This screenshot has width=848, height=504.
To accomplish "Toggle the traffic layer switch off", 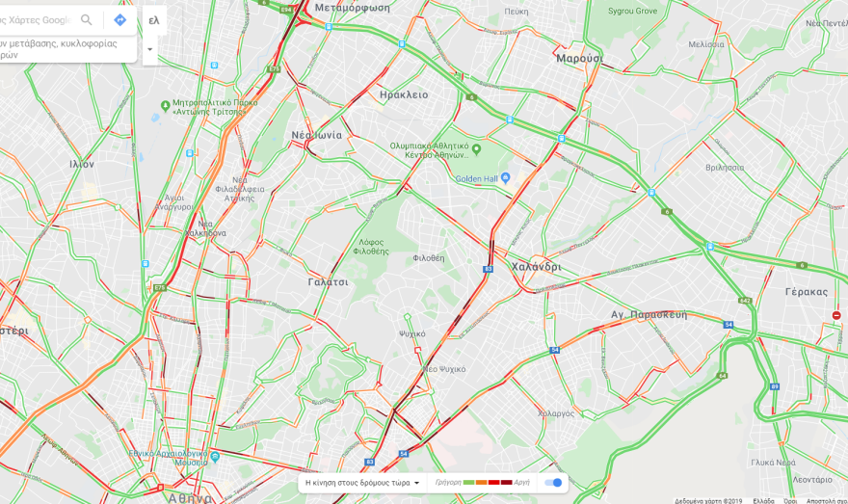I will 553,483.
